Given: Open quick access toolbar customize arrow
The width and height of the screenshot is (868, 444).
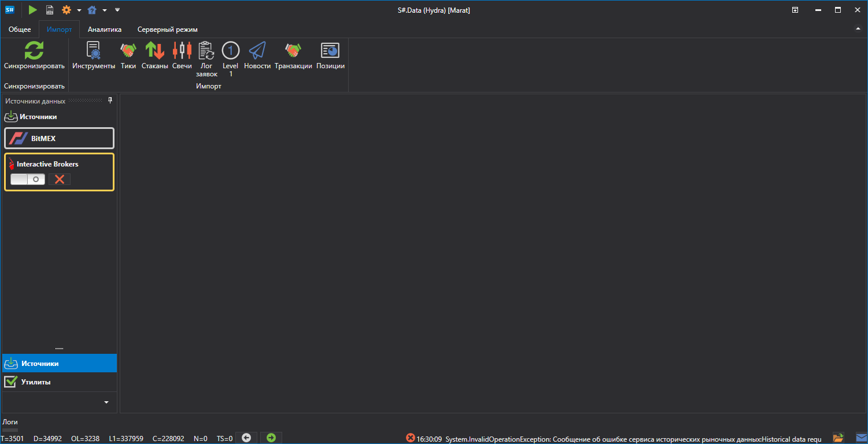Looking at the screenshot, I should pos(117,10).
